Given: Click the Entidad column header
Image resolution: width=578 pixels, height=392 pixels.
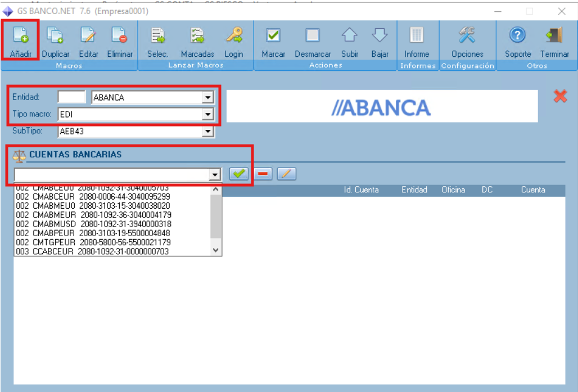Looking at the screenshot, I should [414, 190].
